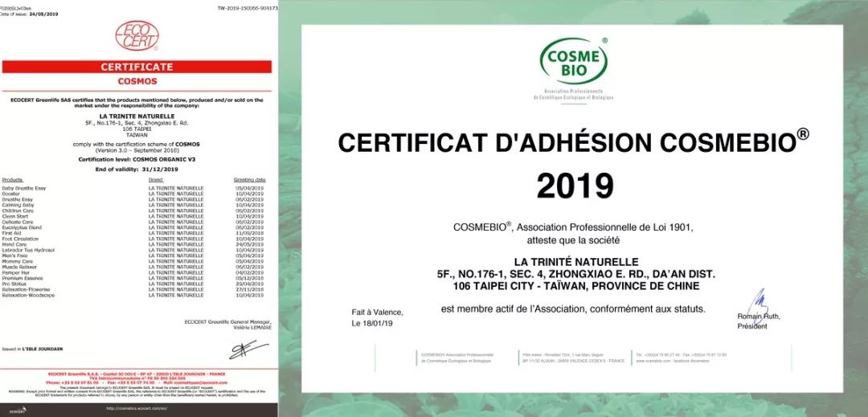Select the Premium Essence product row
The width and height of the screenshot is (868, 417).
click(x=133, y=278)
